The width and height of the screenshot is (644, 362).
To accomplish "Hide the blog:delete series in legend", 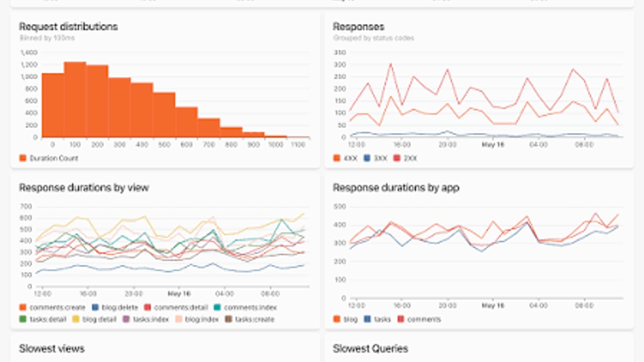I will click(x=115, y=308).
